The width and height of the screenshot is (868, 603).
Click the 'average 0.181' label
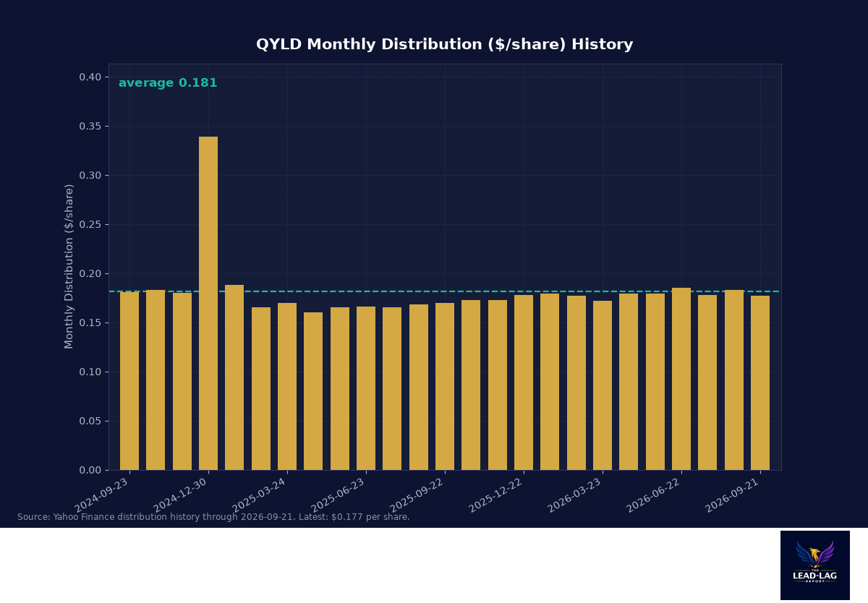click(x=168, y=83)
